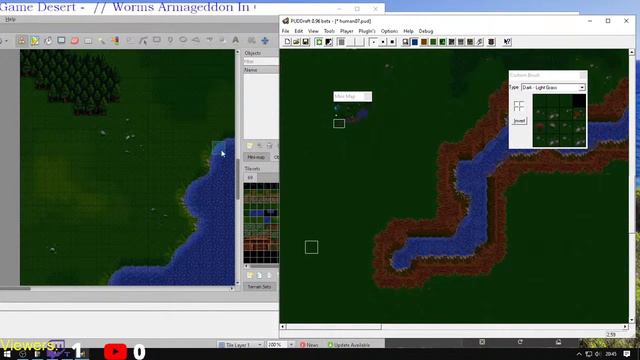Viewport: 640px width, 360px height.
Task: Click the Update Available notice in Tiled
Action: pyautogui.click(x=349, y=345)
